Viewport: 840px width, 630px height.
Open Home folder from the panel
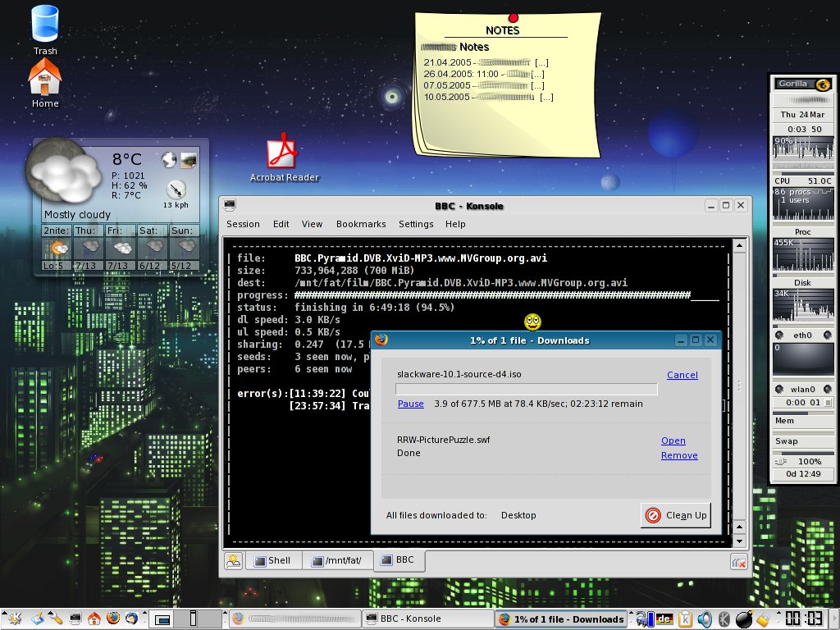tap(94, 619)
